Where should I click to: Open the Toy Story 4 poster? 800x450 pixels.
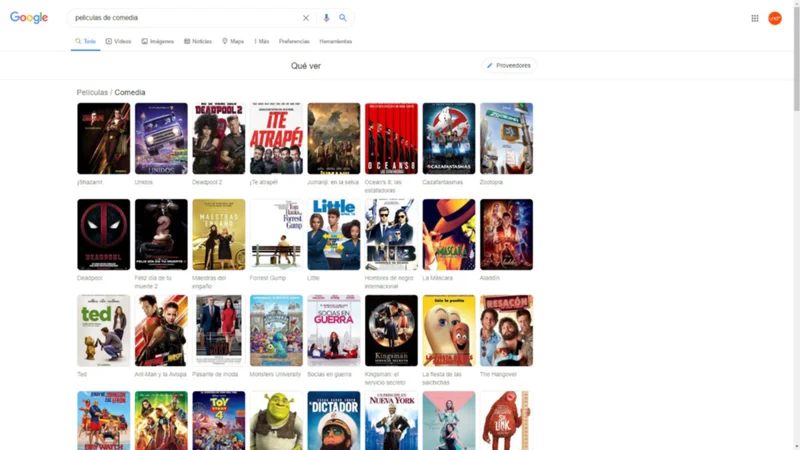pyautogui.click(x=219, y=420)
